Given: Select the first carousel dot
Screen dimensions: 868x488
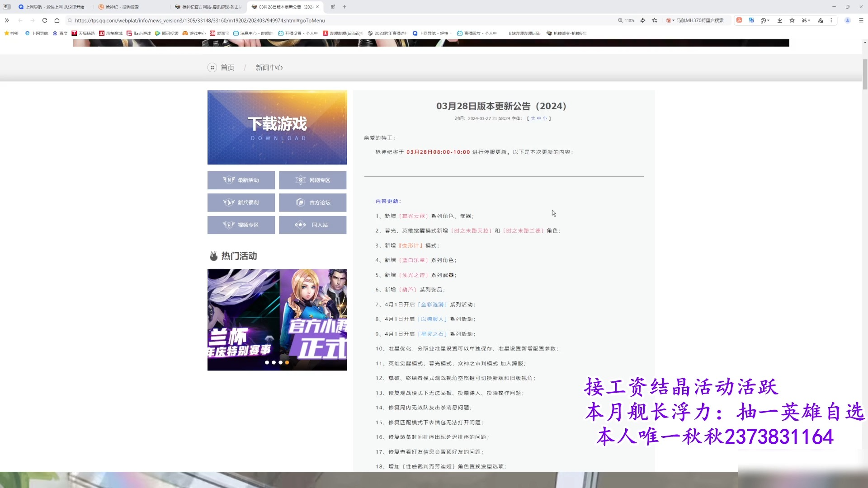Looking at the screenshot, I should coord(267,362).
